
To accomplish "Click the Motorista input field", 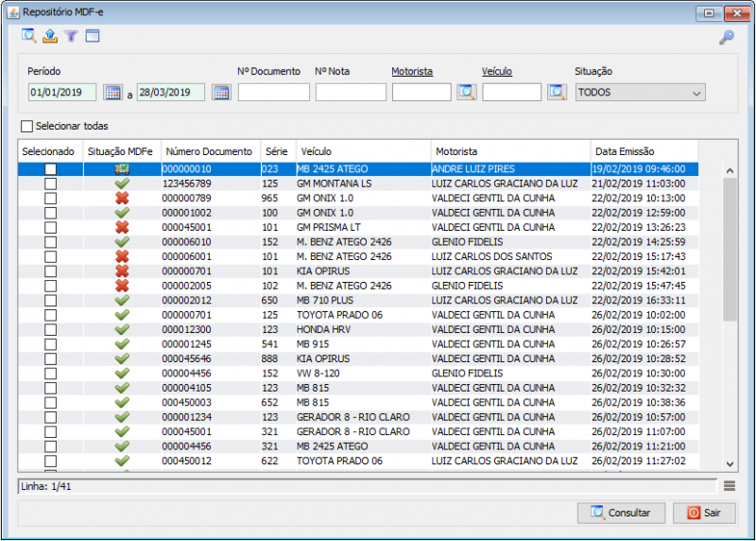I will pos(421,92).
